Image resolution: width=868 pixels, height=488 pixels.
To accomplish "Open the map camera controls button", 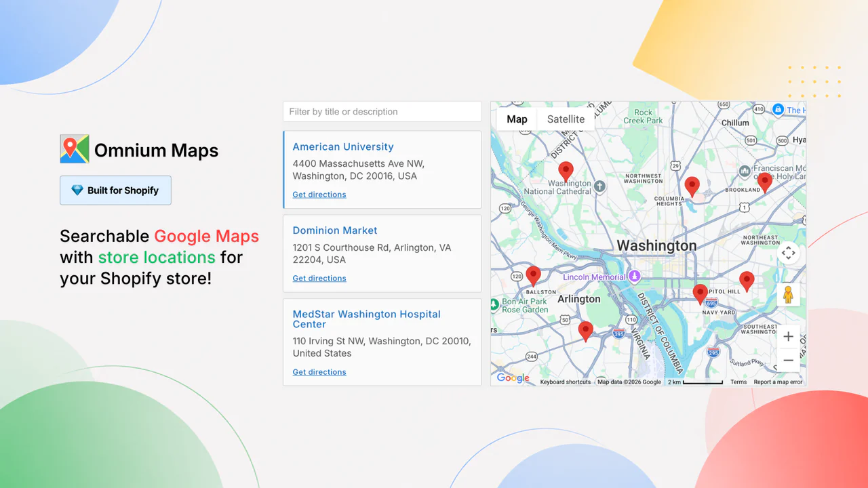I will pos(788,253).
